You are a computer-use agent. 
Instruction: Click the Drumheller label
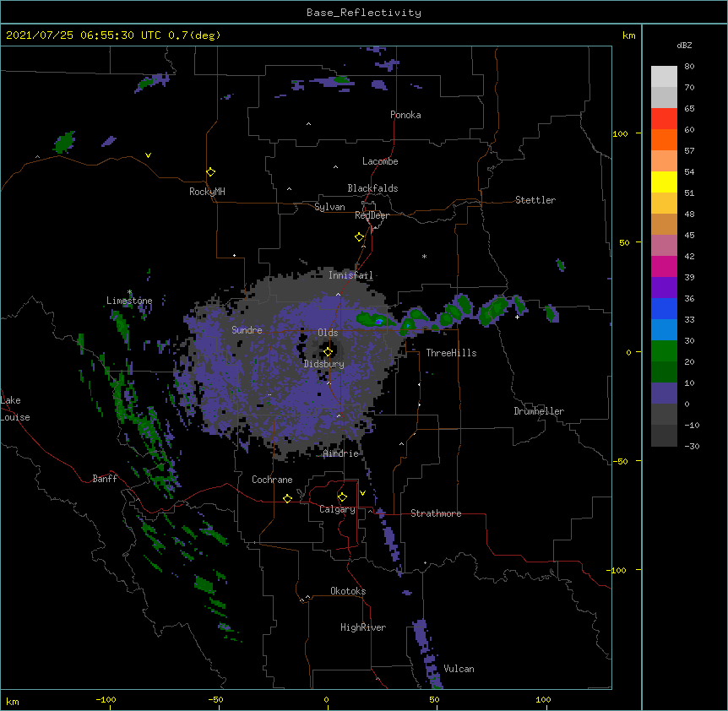[539, 411]
